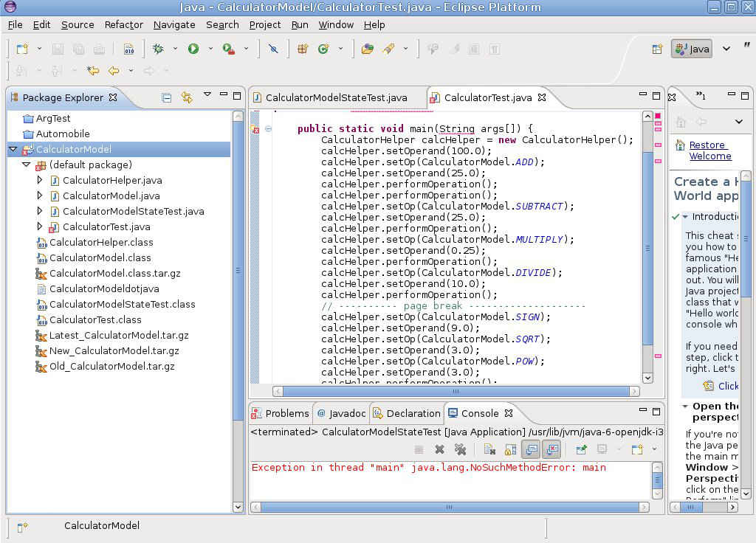Open the Project menu
Image resolution: width=756 pixels, height=543 pixels.
(265, 24)
